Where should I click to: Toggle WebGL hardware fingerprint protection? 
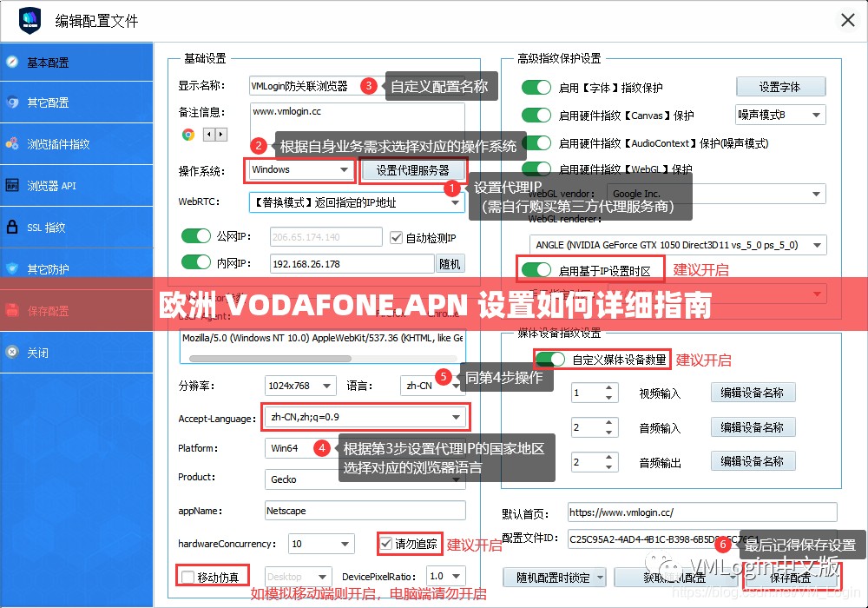point(536,168)
